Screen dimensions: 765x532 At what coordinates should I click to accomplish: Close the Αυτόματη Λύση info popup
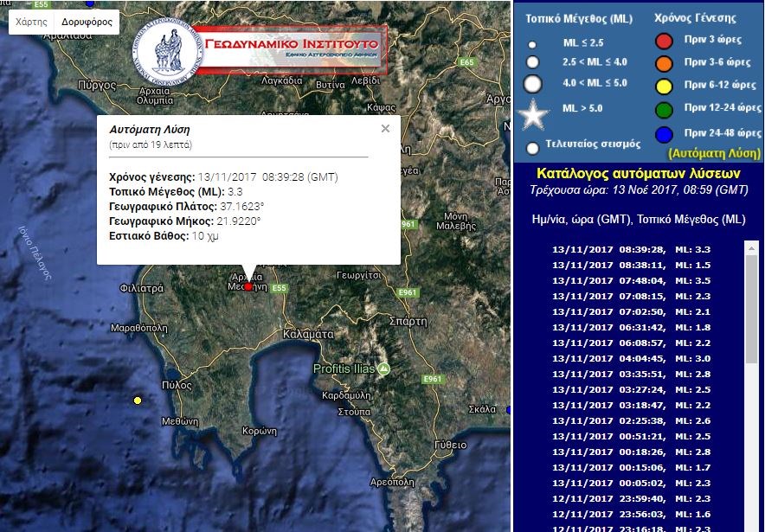385,129
